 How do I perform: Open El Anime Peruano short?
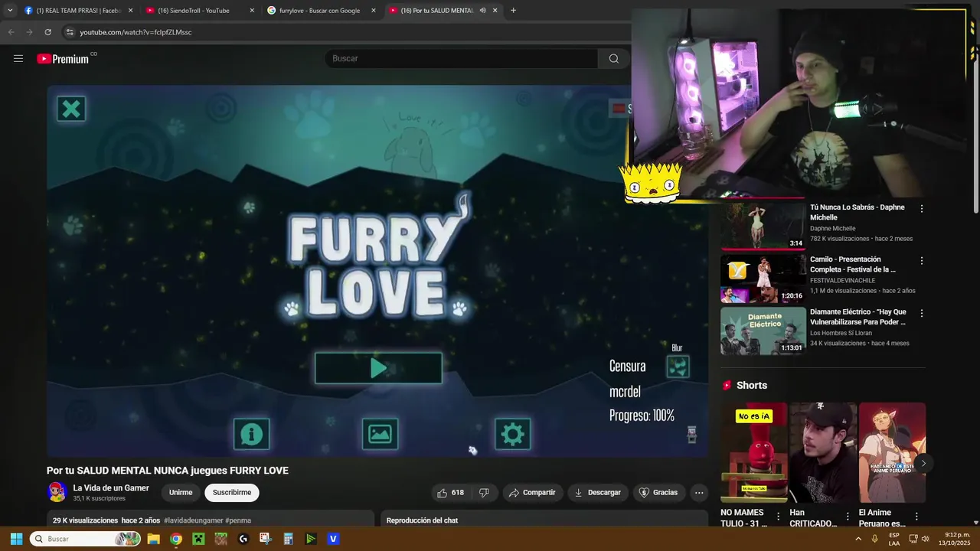click(892, 452)
